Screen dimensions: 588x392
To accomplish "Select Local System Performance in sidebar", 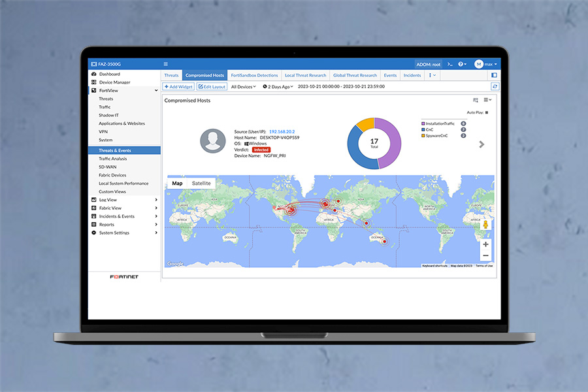I will click(123, 184).
